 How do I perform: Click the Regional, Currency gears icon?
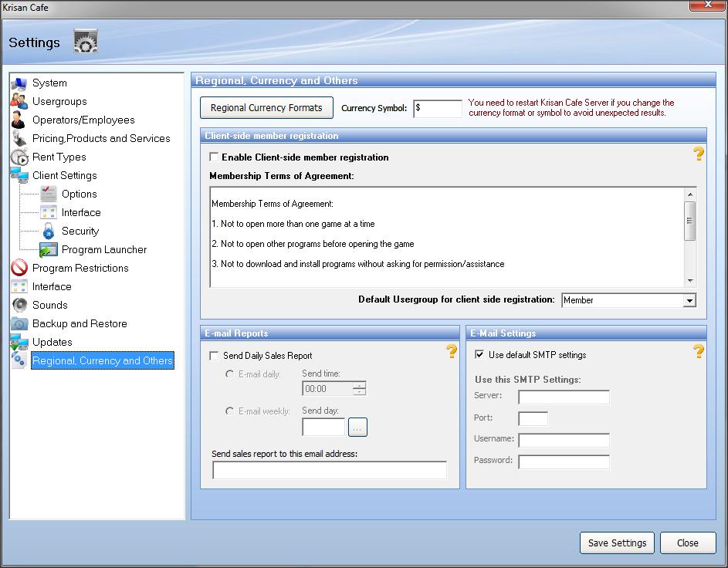pos(19,360)
